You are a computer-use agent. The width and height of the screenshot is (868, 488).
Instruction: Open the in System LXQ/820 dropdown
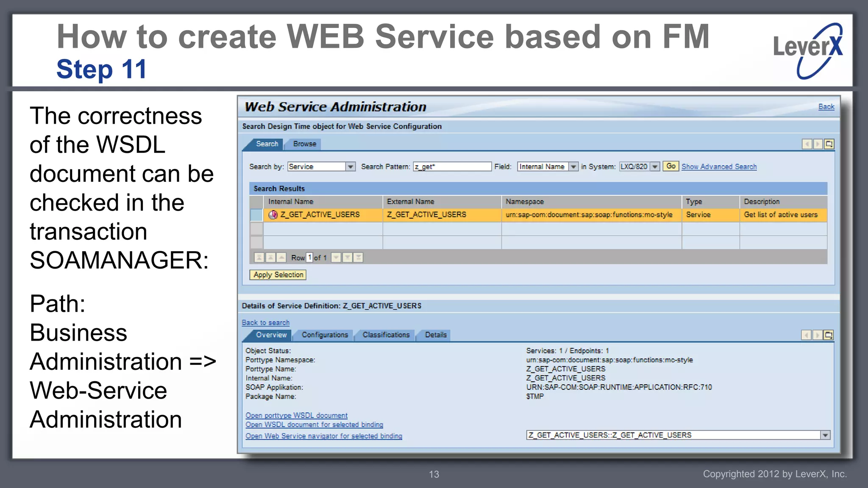point(655,167)
